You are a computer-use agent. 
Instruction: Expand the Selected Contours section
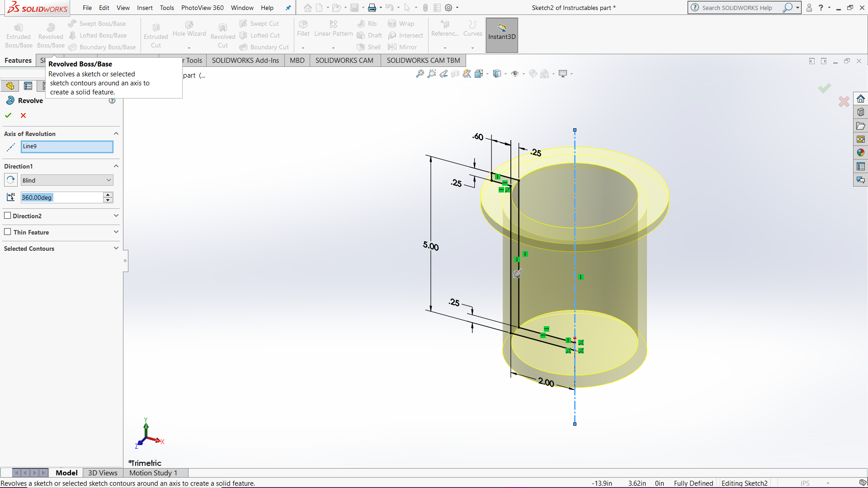click(116, 248)
